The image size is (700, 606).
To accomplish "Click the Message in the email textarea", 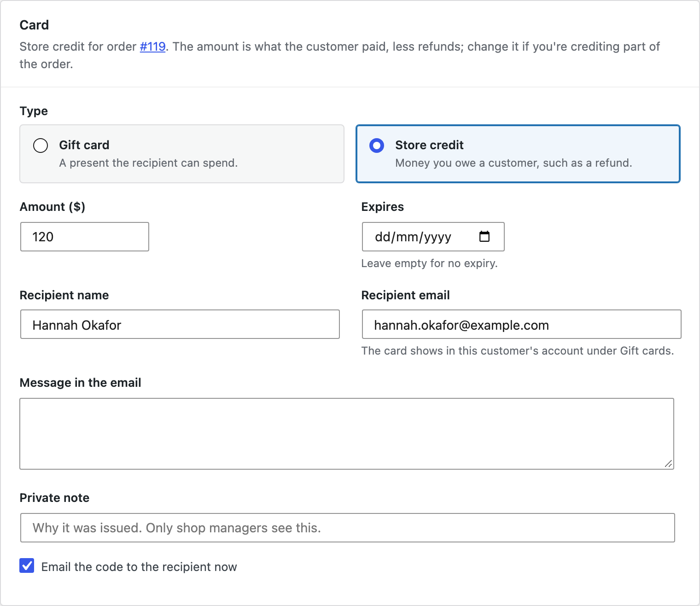I will point(347,434).
